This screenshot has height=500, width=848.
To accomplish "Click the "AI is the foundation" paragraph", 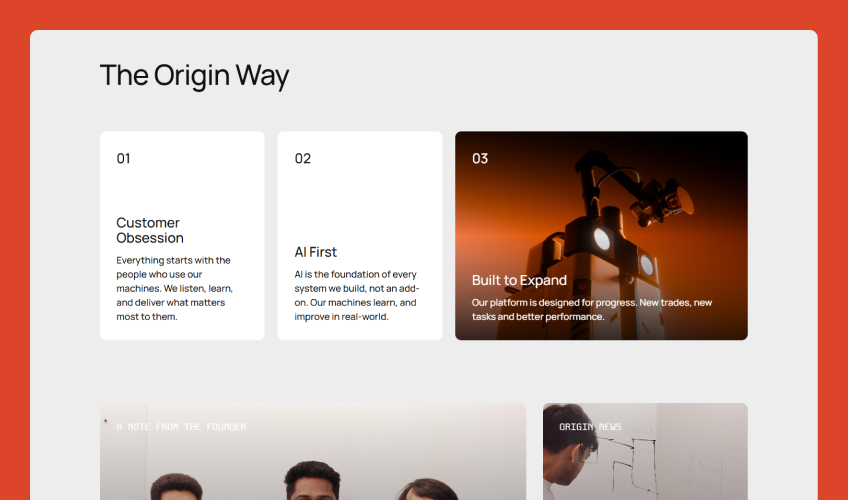I will click(x=357, y=295).
